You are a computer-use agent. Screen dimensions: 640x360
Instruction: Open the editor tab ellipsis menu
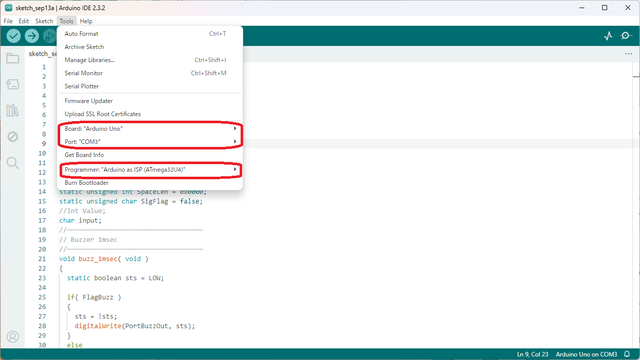(628, 54)
